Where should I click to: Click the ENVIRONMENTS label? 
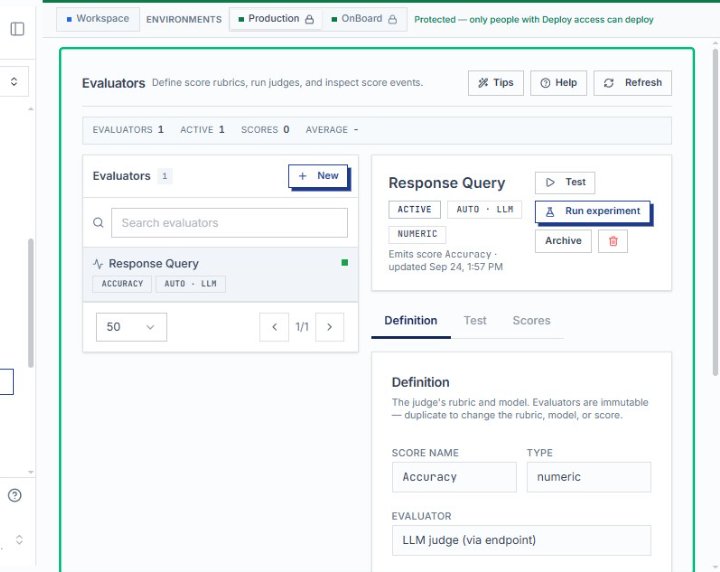[184, 20]
